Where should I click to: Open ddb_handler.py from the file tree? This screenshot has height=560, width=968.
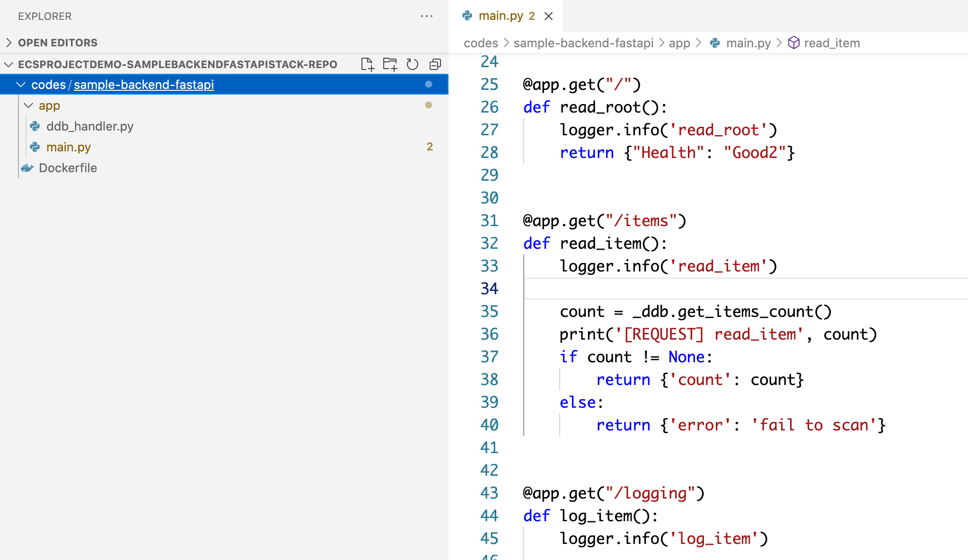(x=90, y=126)
